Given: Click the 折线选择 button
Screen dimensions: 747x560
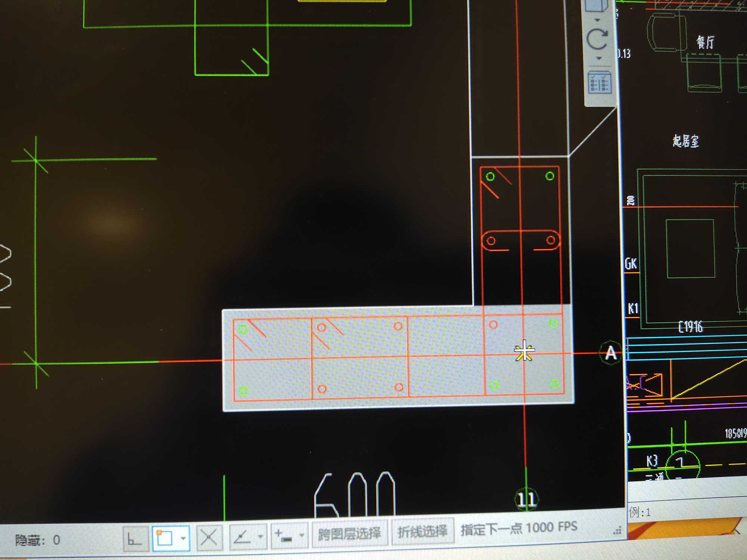Looking at the screenshot, I should [422, 531].
